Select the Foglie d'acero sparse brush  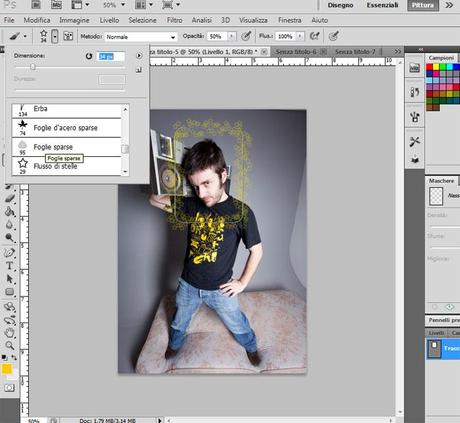pyautogui.click(x=67, y=128)
